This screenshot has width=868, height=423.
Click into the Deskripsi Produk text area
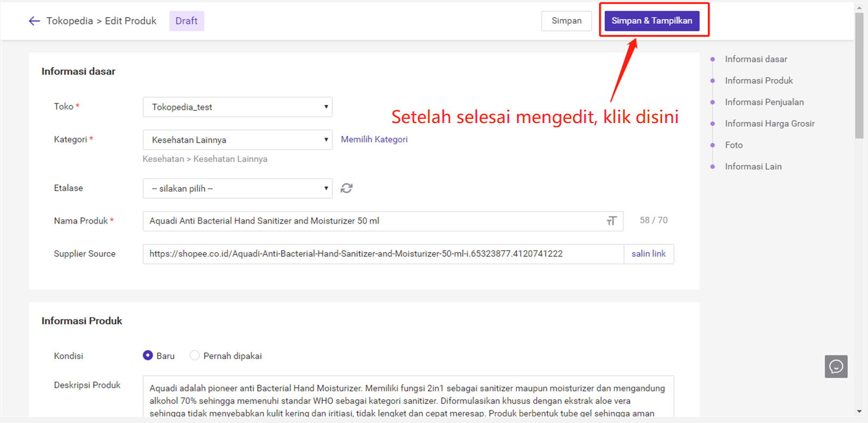coord(408,397)
